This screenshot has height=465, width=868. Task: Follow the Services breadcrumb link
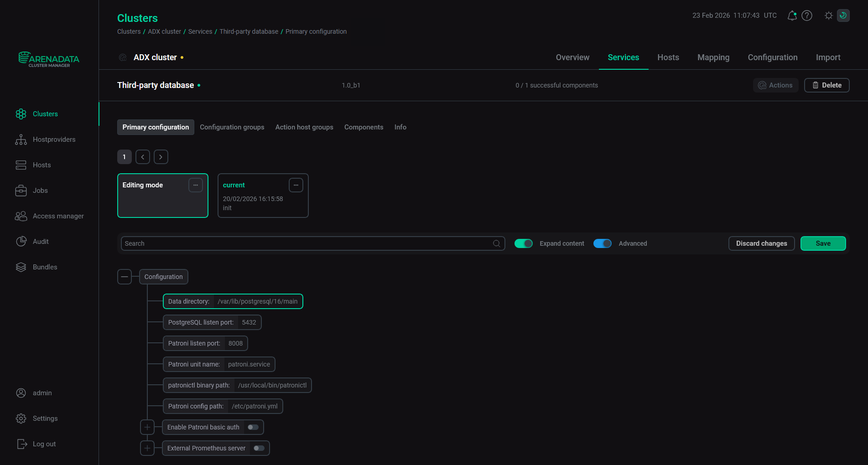coord(200,31)
